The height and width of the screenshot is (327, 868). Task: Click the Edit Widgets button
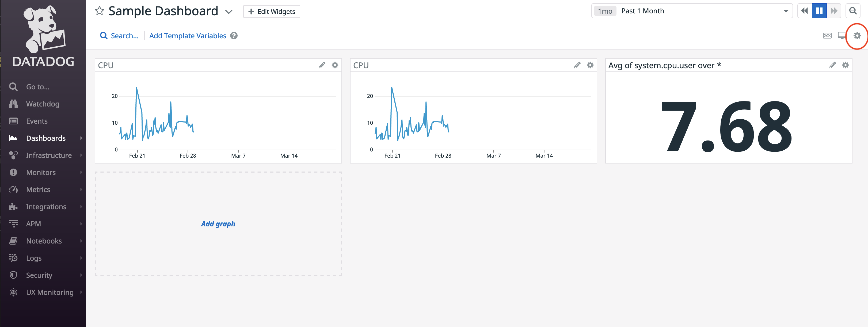click(x=272, y=12)
